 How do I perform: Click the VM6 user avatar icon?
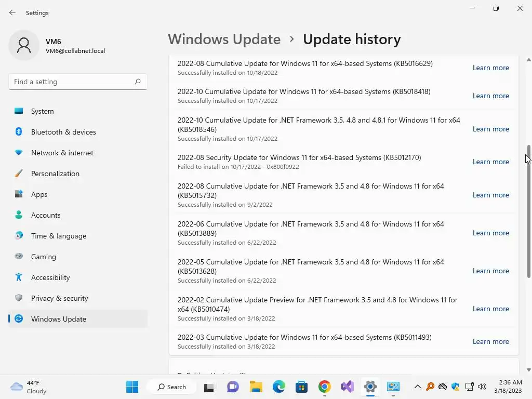[x=24, y=45]
